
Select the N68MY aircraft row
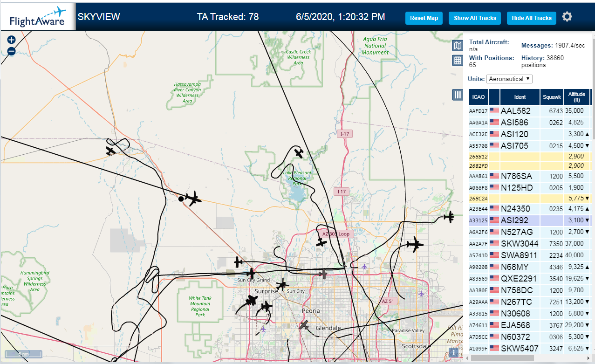click(531, 267)
